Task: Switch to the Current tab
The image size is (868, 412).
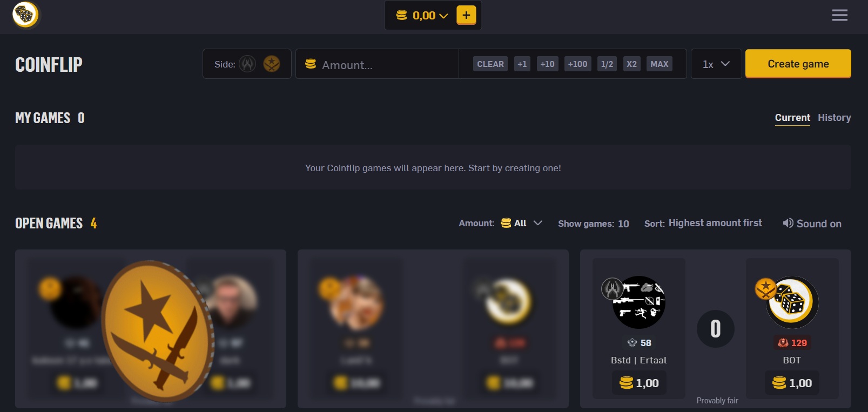Action: [x=792, y=118]
